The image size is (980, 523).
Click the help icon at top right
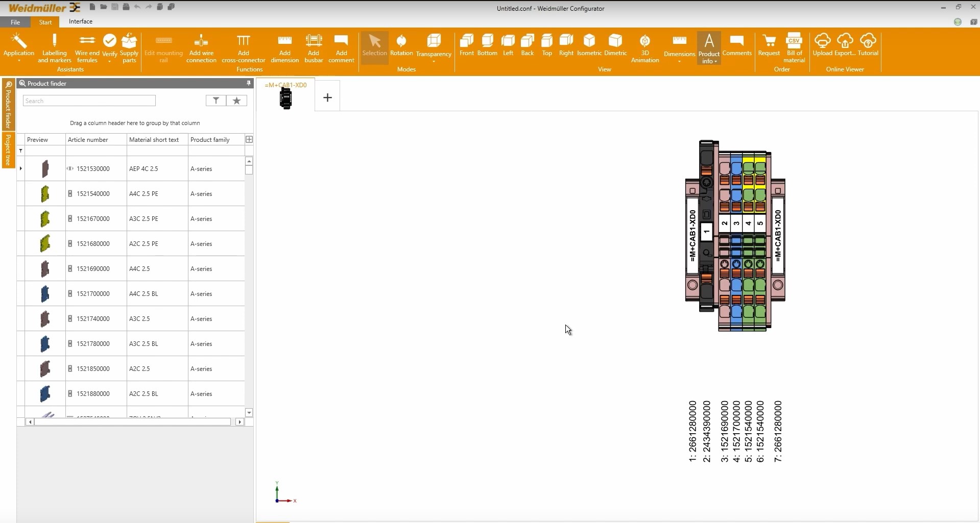[x=973, y=22]
